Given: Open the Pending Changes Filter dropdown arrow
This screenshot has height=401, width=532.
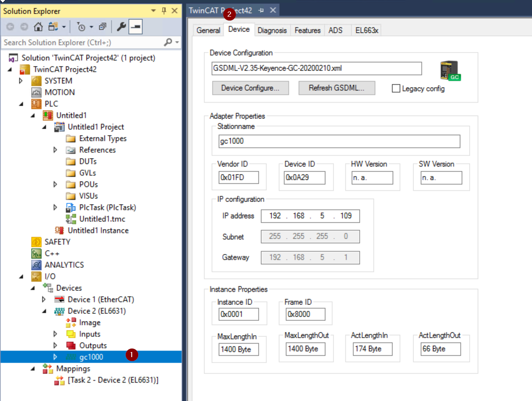Looking at the screenshot, I should click(92, 27).
